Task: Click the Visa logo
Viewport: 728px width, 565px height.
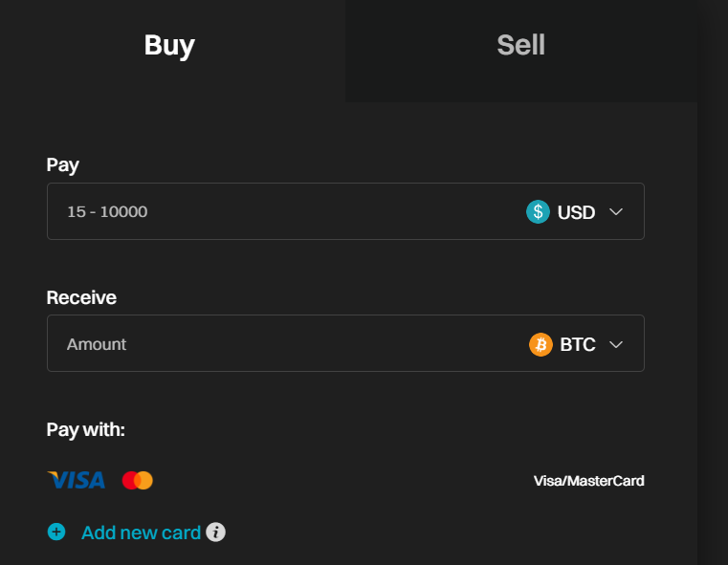Action: 77,480
